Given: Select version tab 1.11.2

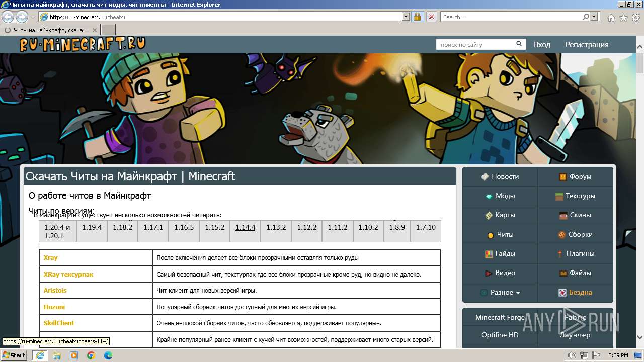Looking at the screenshot, I should point(337,231).
